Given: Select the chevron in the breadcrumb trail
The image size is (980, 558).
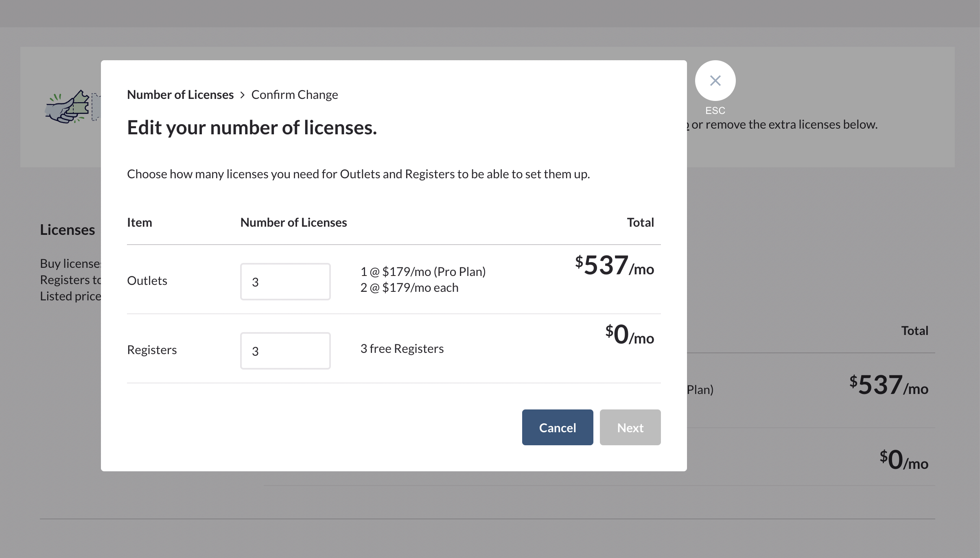Looking at the screenshot, I should point(243,94).
